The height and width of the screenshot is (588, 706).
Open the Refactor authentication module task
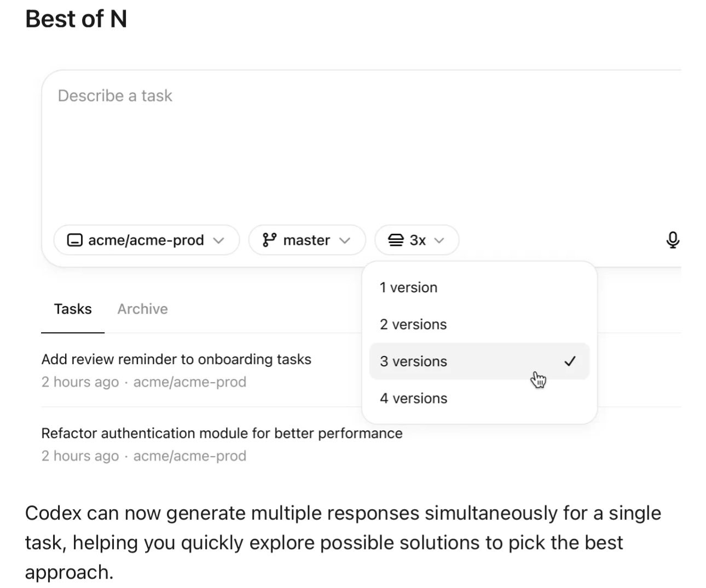222,433
